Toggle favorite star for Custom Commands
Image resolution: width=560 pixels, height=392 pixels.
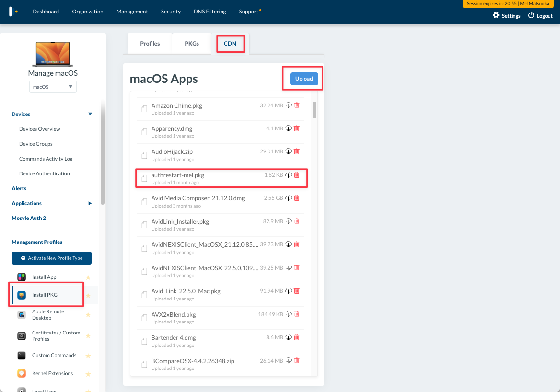pyautogui.click(x=88, y=356)
